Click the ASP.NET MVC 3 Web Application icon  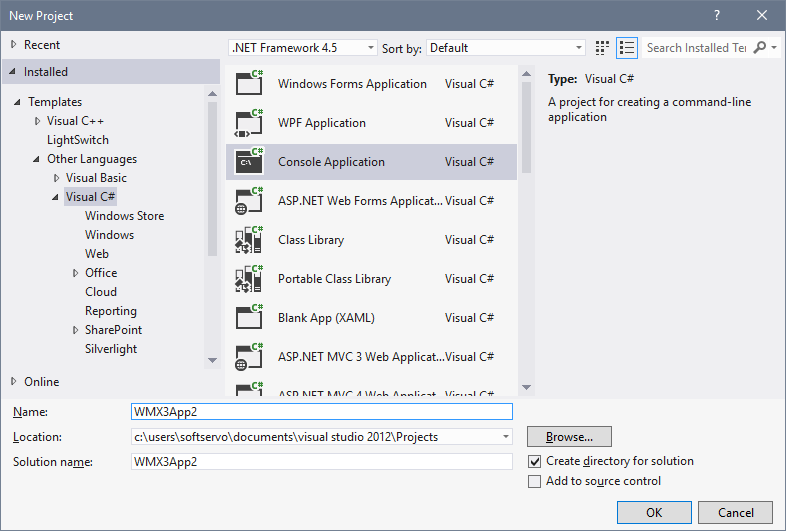pos(249,357)
